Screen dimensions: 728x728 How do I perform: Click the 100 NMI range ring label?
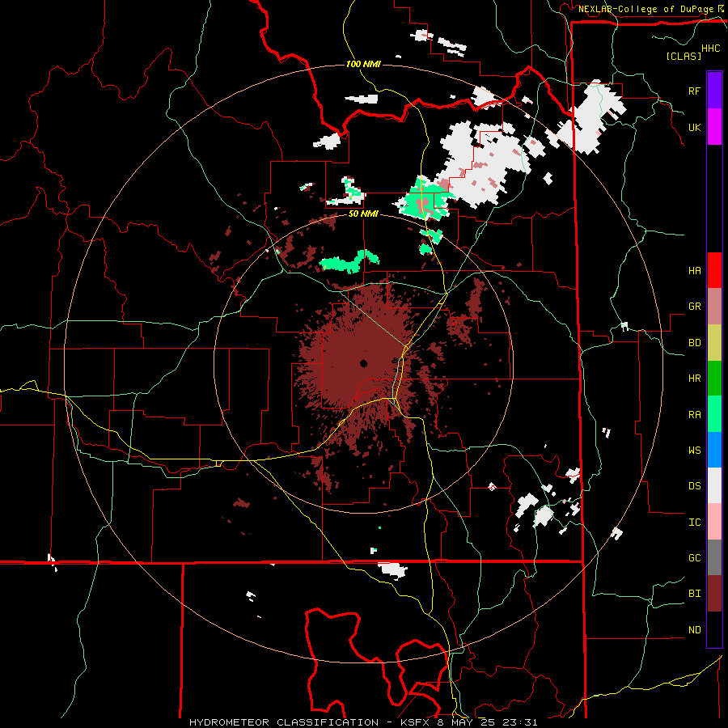point(363,64)
